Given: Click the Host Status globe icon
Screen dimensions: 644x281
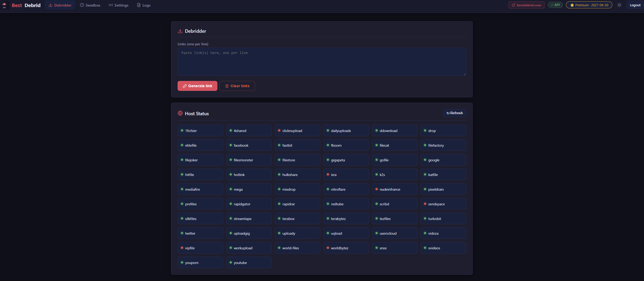Looking at the screenshot, I should (x=180, y=113).
